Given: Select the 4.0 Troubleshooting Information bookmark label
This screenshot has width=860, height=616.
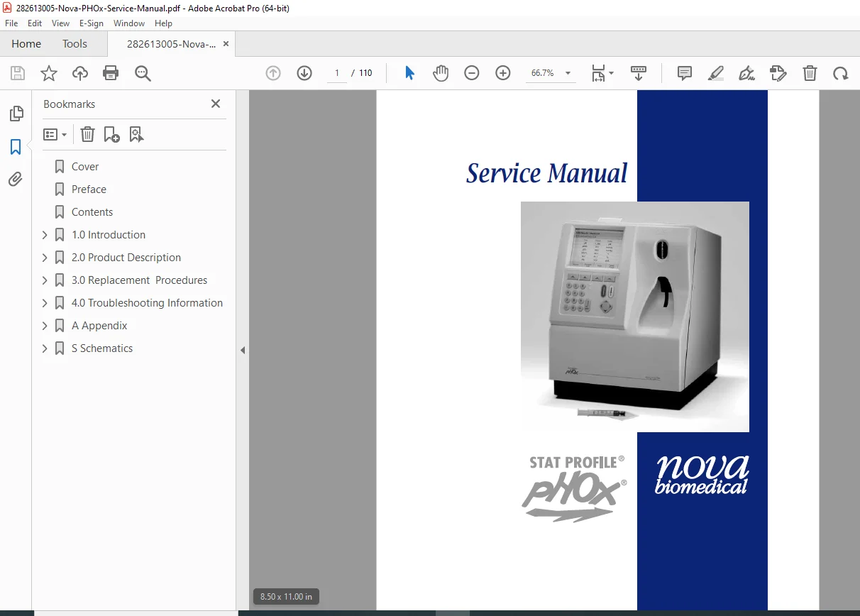Looking at the screenshot, I should (147, 303).
